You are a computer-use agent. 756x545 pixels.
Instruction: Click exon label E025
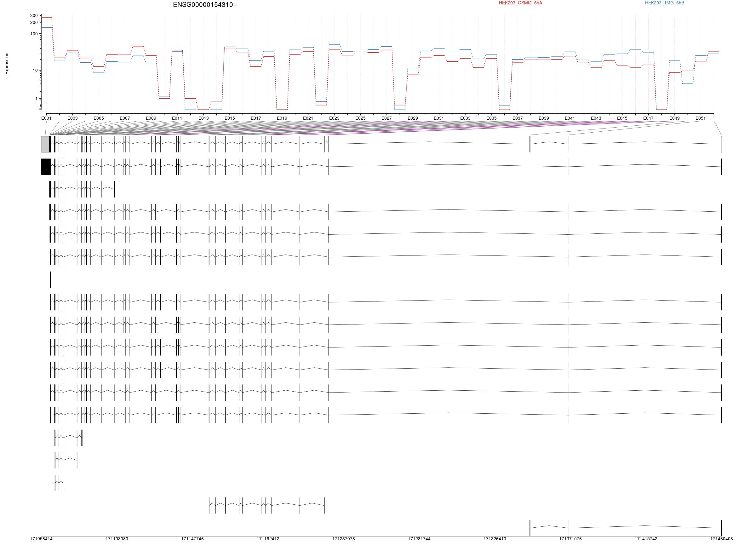(360, 118)
